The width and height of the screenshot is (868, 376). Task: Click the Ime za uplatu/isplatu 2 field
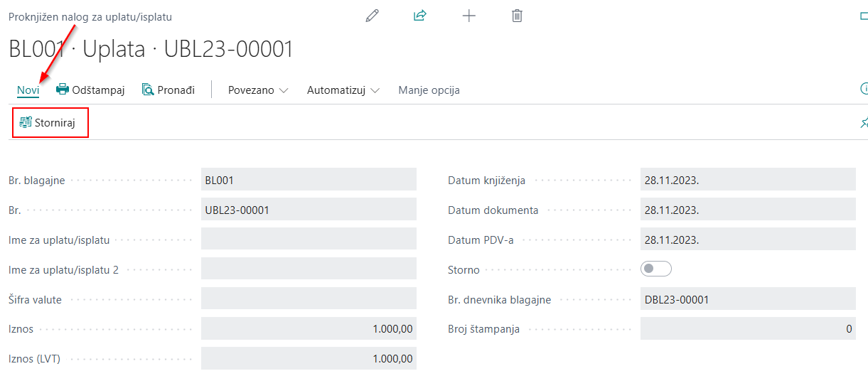pyautogui.click(x=309, y=269)
